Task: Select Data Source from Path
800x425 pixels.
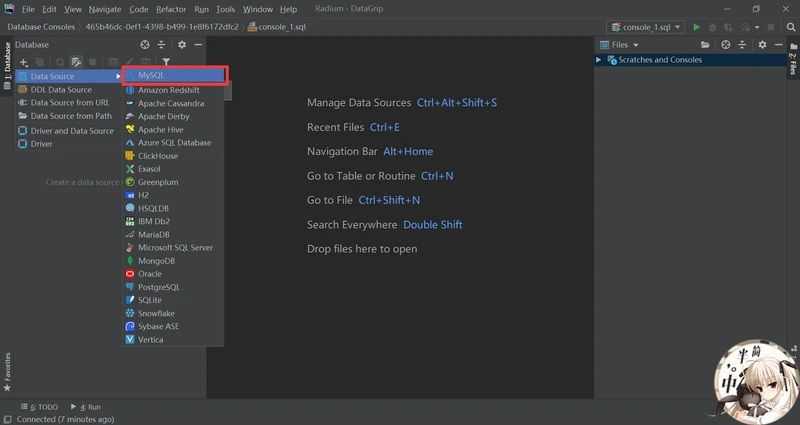Action: click(x=69, y=116)
